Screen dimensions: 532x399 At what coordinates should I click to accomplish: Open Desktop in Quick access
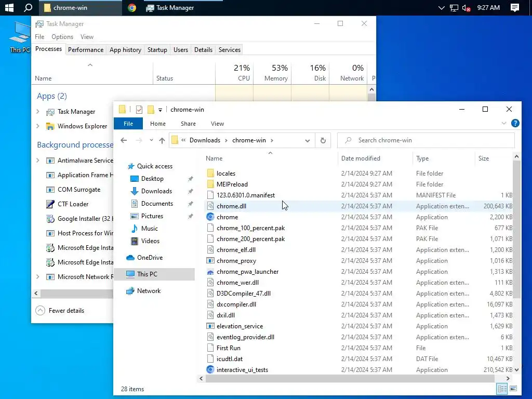point(152,179)
